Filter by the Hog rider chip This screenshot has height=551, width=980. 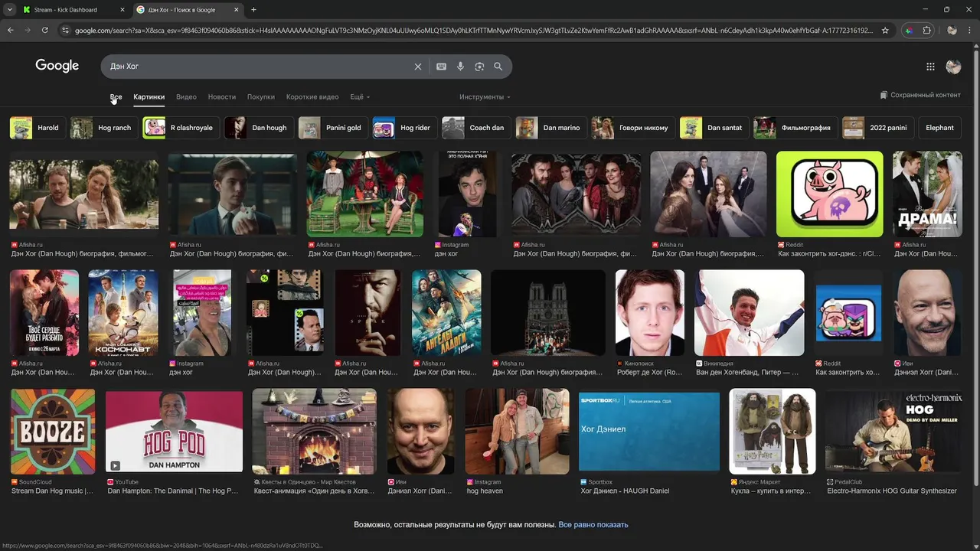404,128
